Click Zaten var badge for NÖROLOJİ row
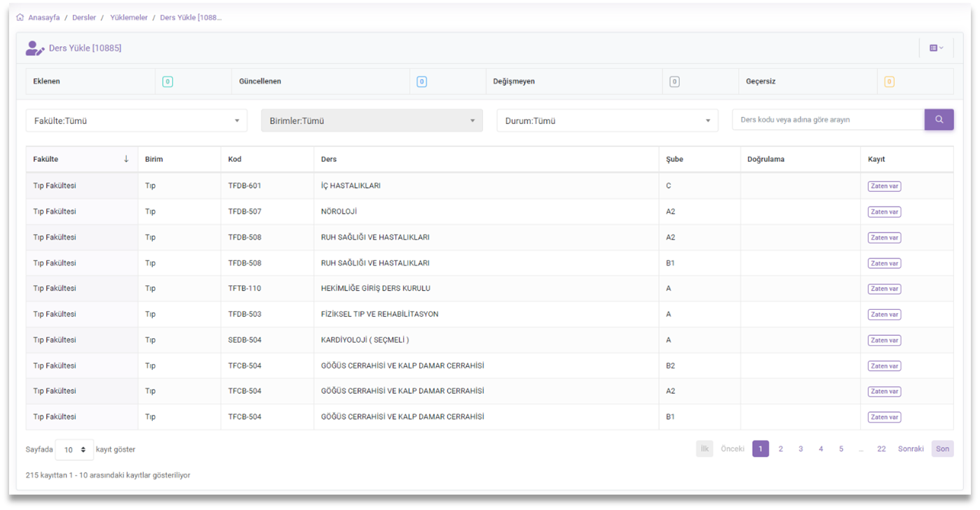980x510 pixels. [x=884, y=212]
